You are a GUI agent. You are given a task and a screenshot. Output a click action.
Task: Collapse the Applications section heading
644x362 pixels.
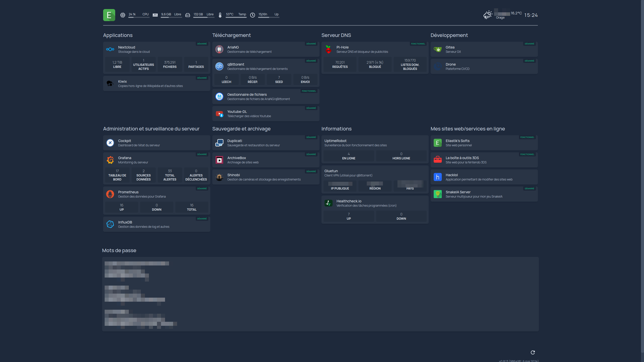coord(118,35)
